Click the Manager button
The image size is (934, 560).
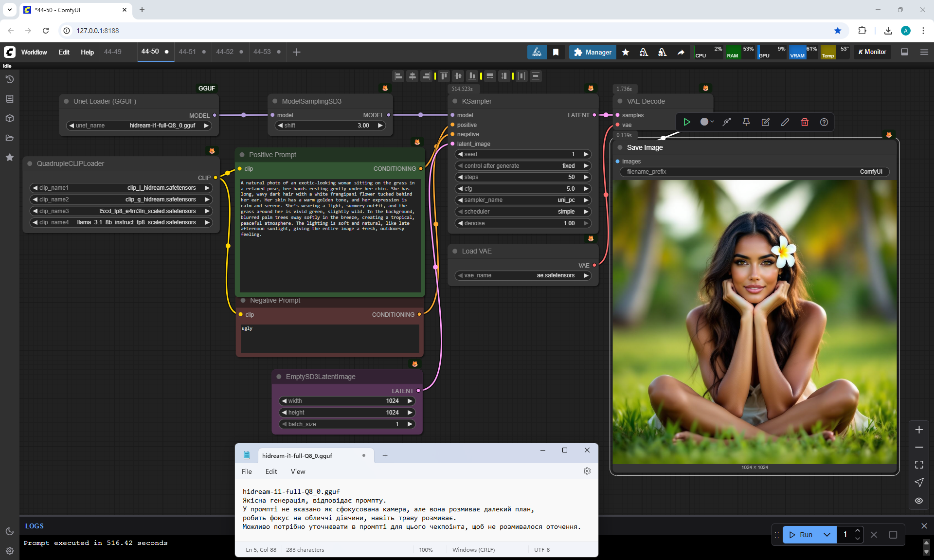(x=592, y=52)
